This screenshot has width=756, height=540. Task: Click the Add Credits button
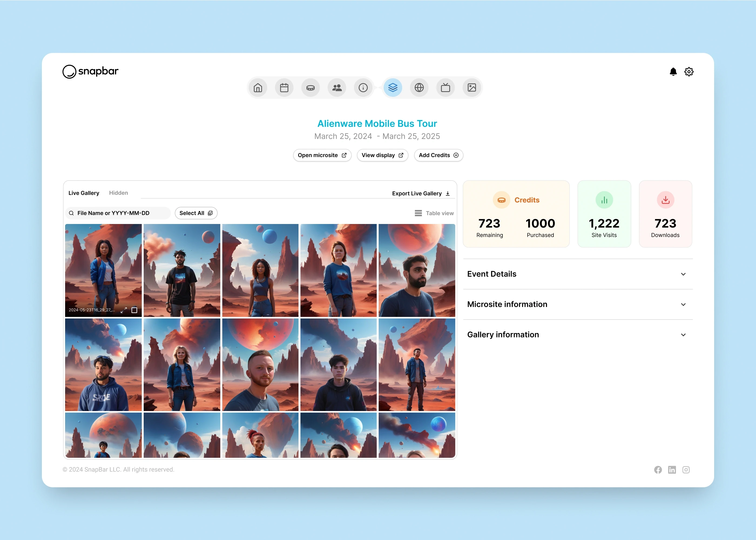pyautogui.click(x=438, y=155)
